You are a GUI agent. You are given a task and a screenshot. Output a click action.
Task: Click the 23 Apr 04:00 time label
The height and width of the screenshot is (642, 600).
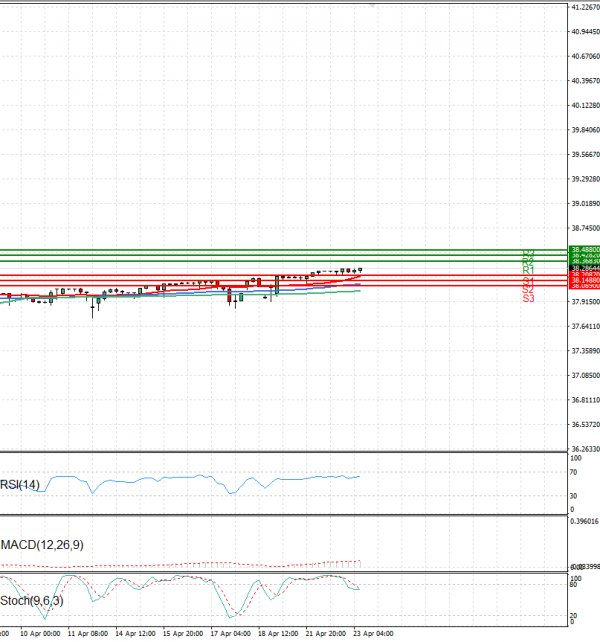coord(373,634)
